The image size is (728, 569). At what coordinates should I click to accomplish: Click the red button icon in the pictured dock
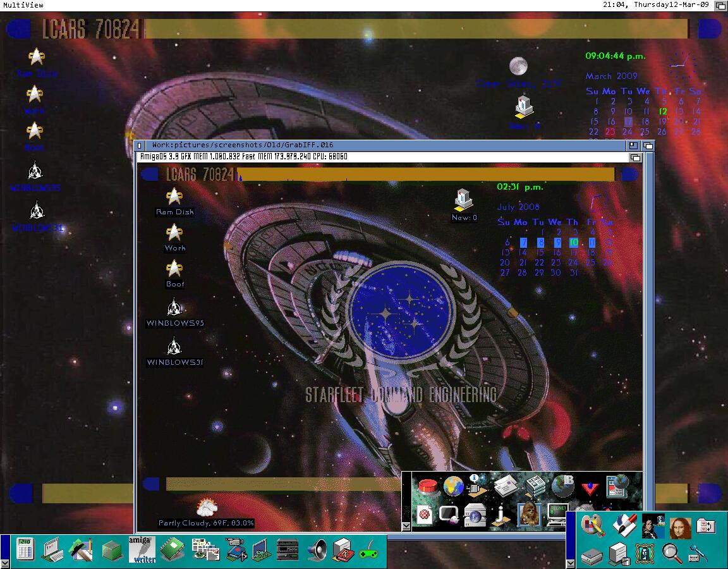tap(428, 486)
